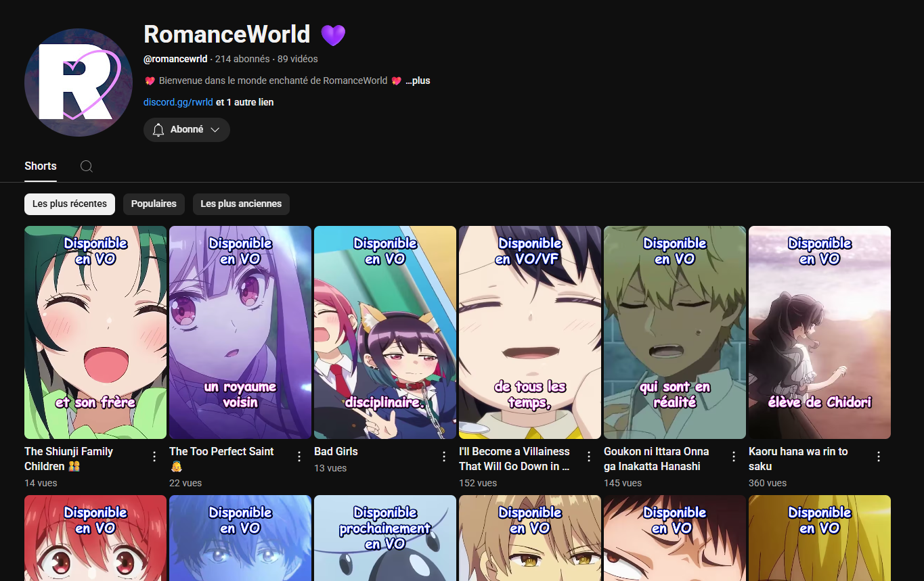Open the Kaoru hana wa rin thumbnail
This screenshot has height=581, width=924.
tap(819, 331)
